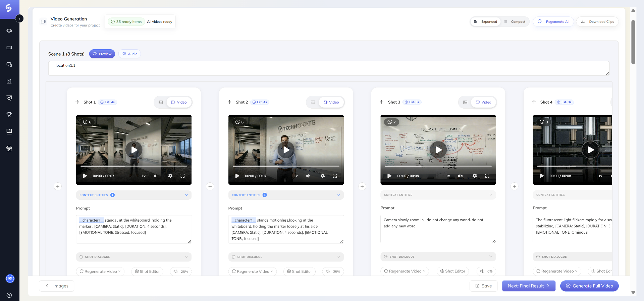
Task: Open Shot 1 Regenerate Video dropdown
Action: pyautogui.click(x=100, y=272)
